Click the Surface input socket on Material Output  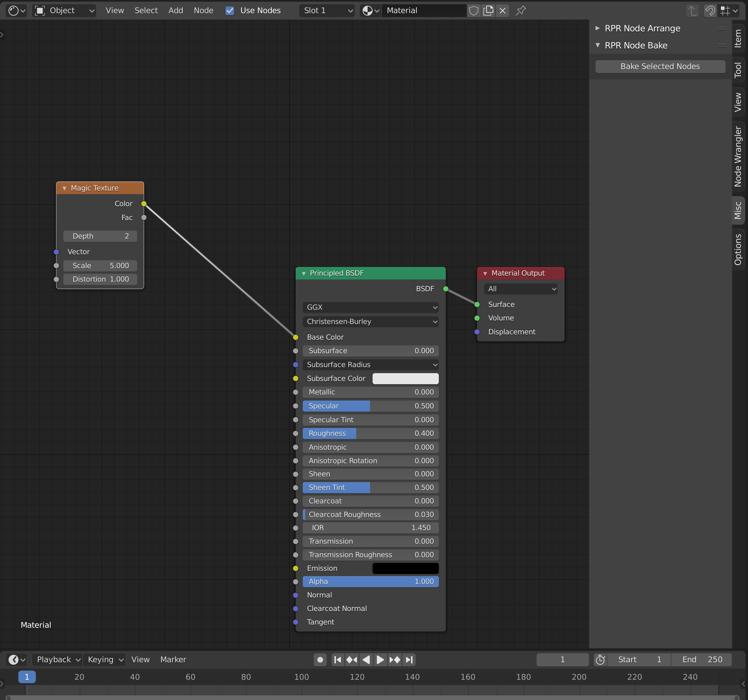[477, 304]
